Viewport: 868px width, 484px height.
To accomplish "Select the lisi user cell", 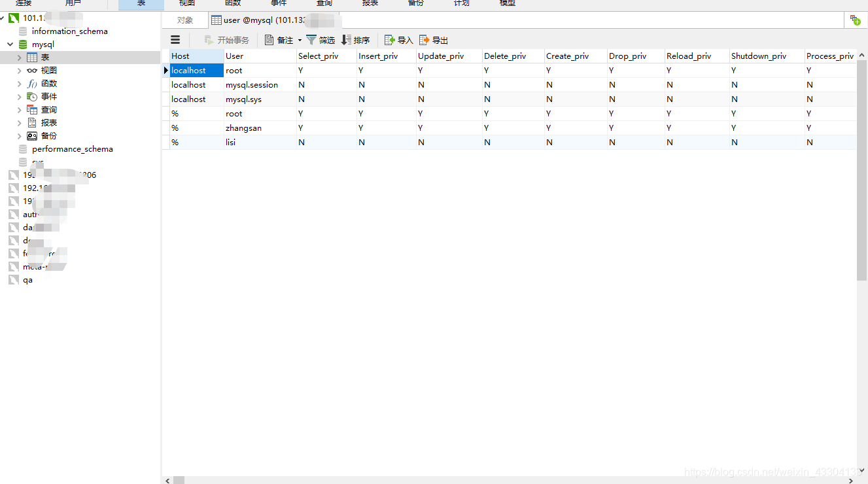I will (260, 143).
